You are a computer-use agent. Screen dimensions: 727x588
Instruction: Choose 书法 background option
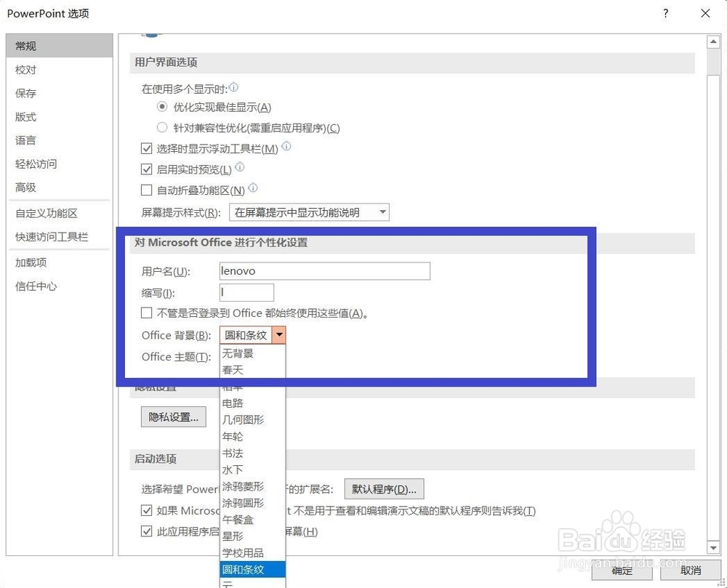tap(252, 453)
